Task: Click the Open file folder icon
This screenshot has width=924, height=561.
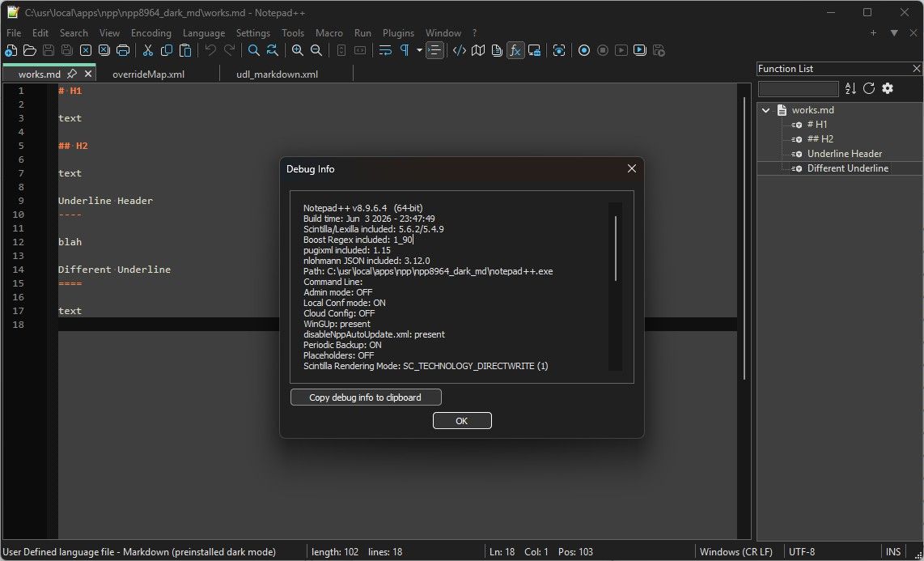Action: (x=29, y=51)
